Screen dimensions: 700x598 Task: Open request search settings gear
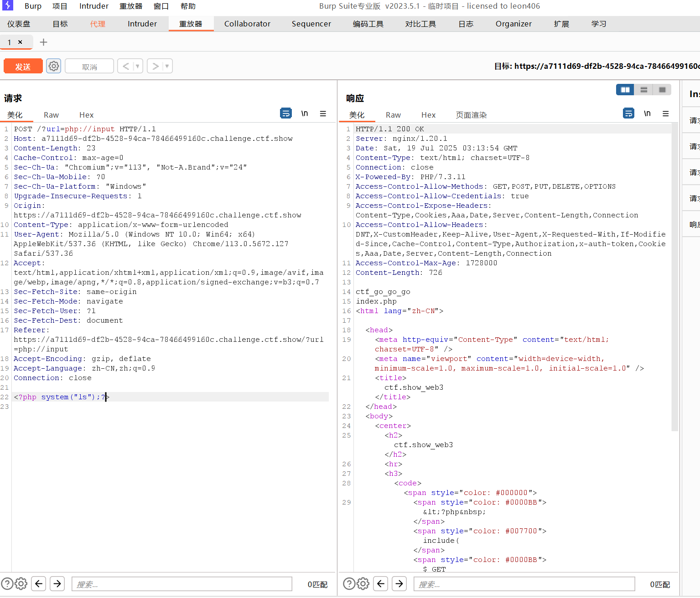click(x=21, y=583)
